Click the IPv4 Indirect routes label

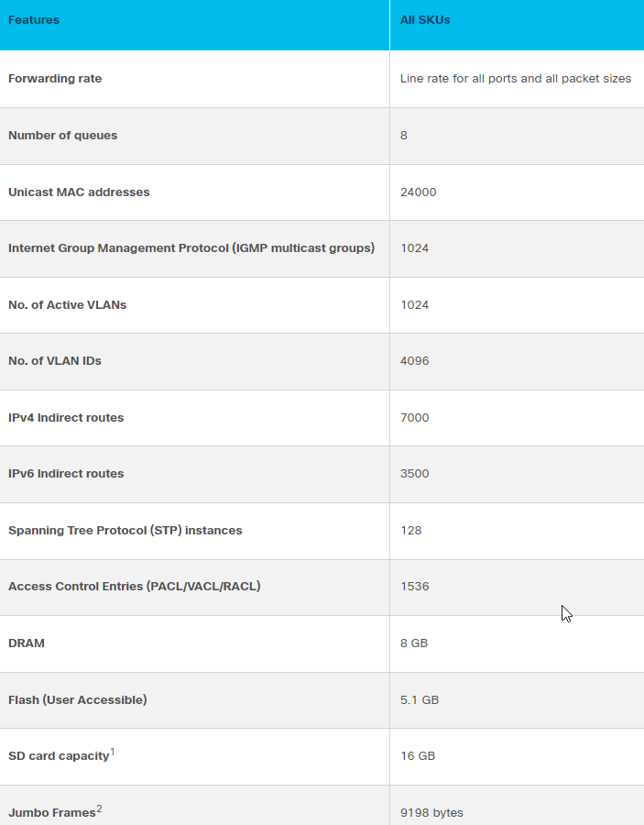click(x=66, y=418)
